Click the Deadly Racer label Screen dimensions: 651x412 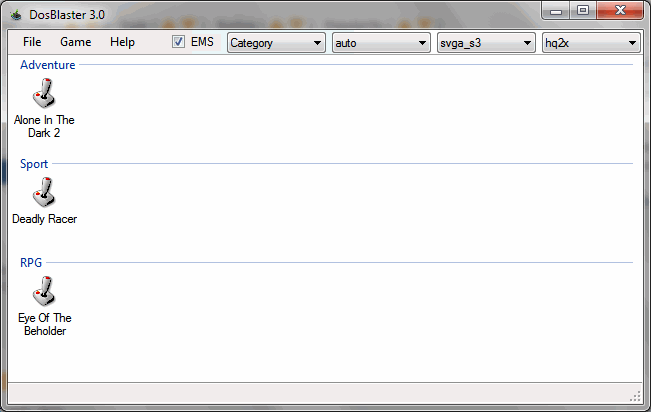tap(44, 219)
